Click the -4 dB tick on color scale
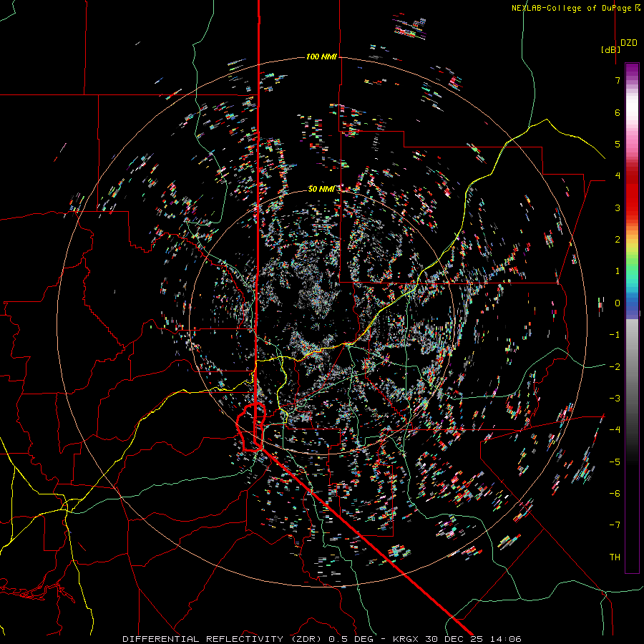644x644 pixels. click(x=615, y=429)
